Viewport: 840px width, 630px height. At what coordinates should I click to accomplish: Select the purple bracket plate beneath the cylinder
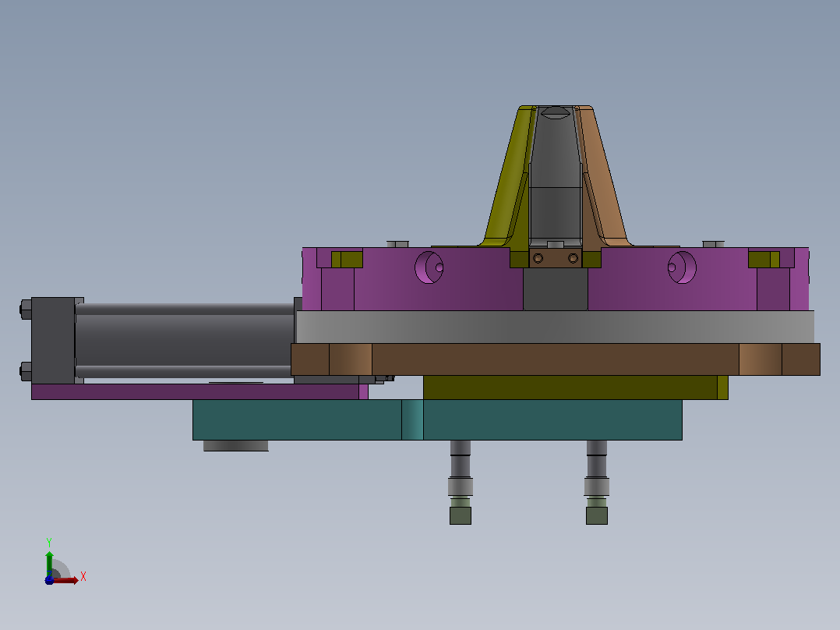[x=199, y=391]
